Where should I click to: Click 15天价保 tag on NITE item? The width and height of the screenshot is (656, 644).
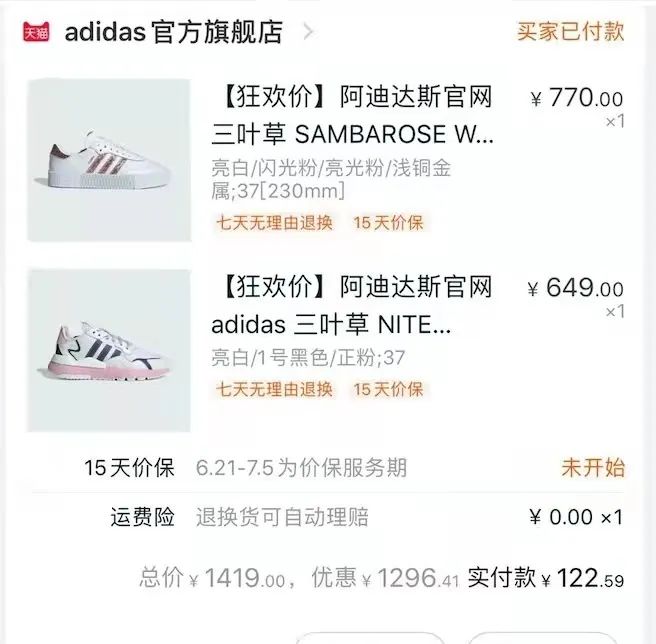(x=388, y=389)
